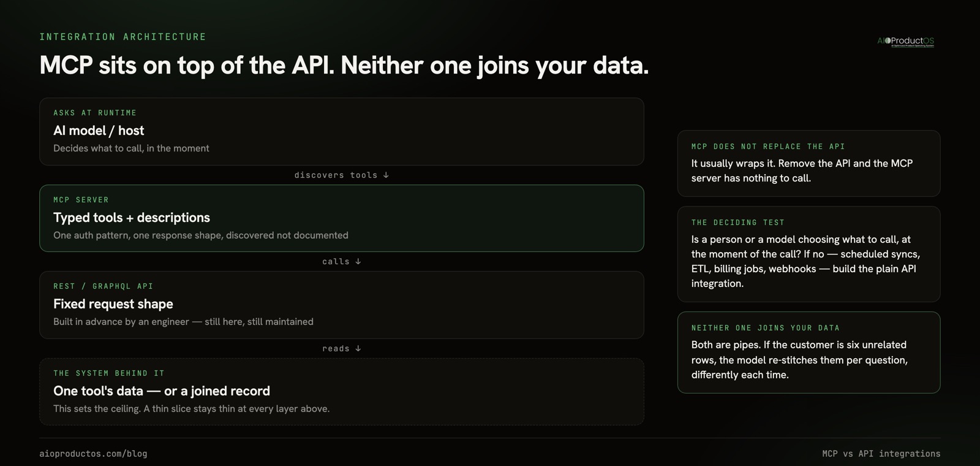The image size is (980, 466).
Task: Select 'One tool's data — or a joined record'
Action: coord(162,391)
